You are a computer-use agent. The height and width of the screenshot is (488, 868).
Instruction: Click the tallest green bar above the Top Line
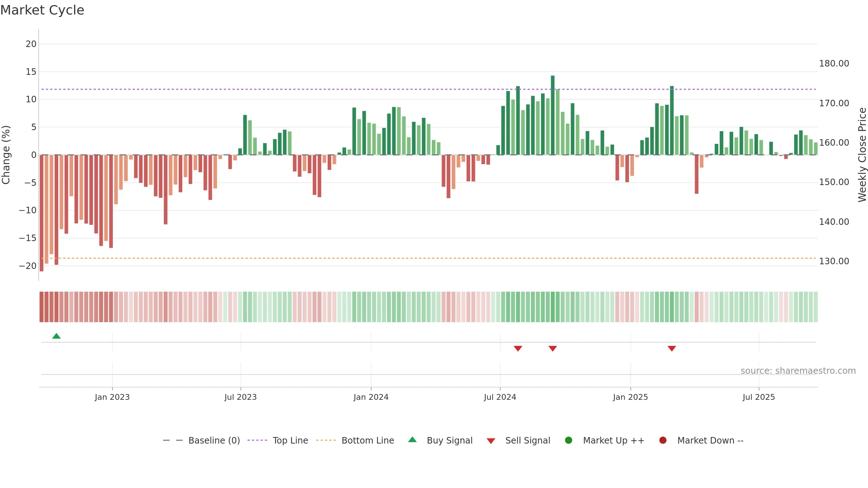(553, 115)
